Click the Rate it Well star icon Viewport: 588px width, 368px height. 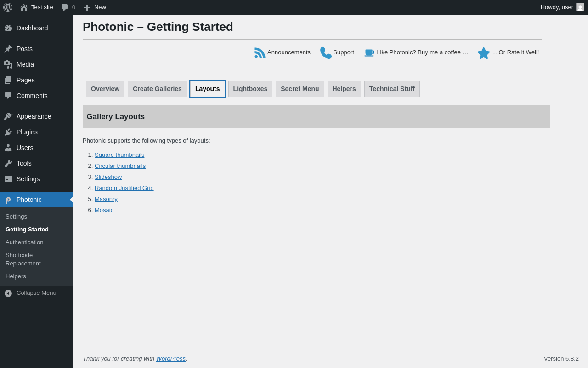pos(484,53)
